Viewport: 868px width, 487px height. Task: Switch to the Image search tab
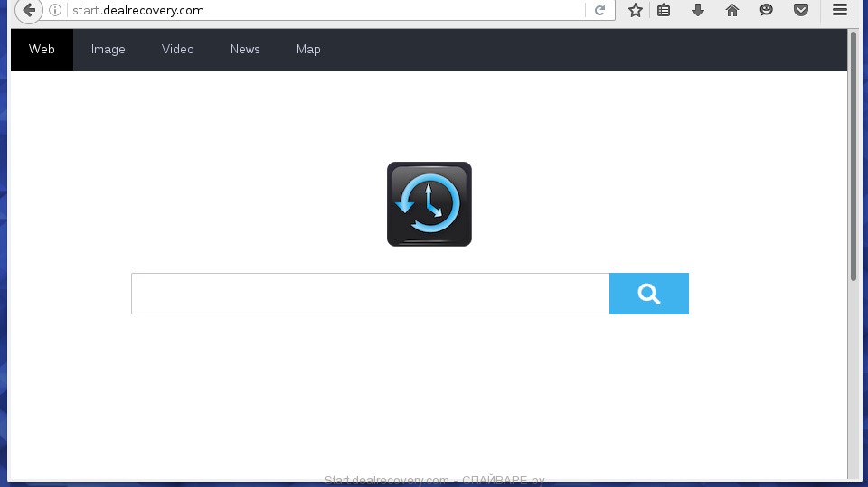(108, 50)
